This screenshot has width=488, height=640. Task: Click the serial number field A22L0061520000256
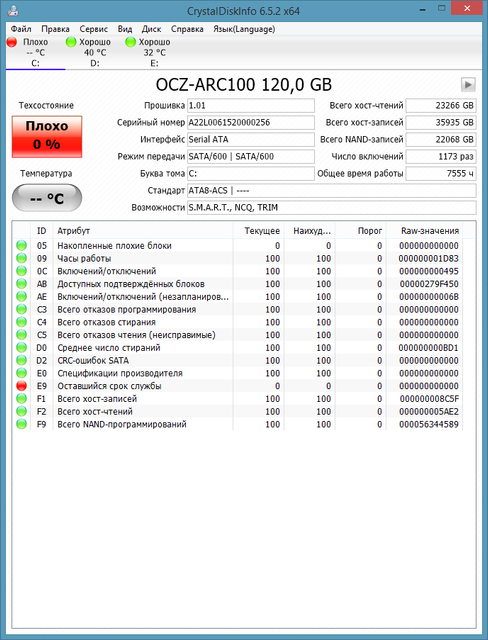tap(251, 122)
